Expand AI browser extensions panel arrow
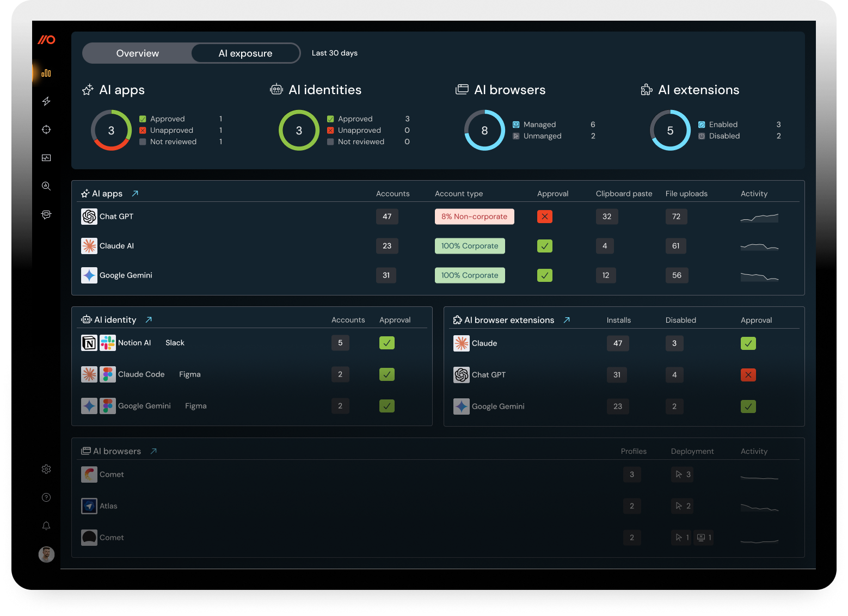The width and height of the screenshot is (848, 616). [x=567, y=320]
